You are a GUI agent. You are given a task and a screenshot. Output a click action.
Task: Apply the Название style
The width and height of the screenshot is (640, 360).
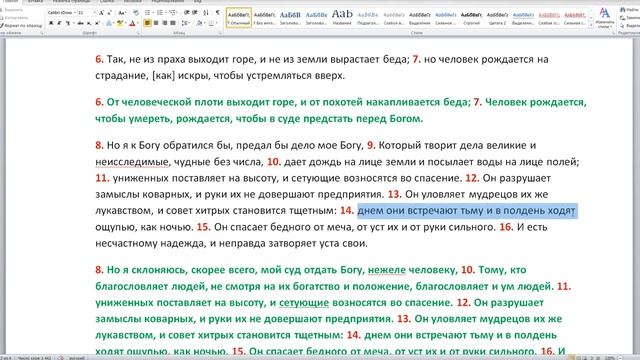[x=342, y=18]
